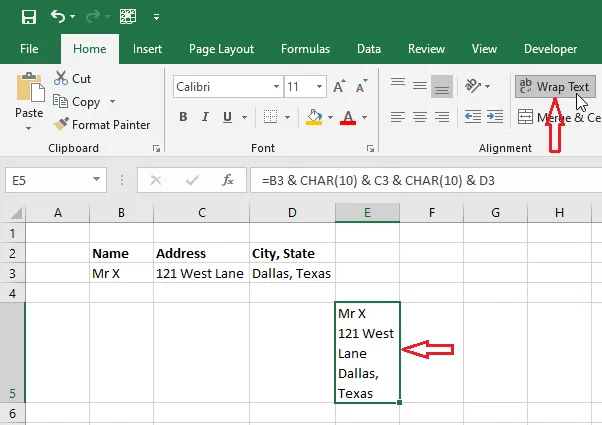Toggle Bold formatting

point(183,117)
